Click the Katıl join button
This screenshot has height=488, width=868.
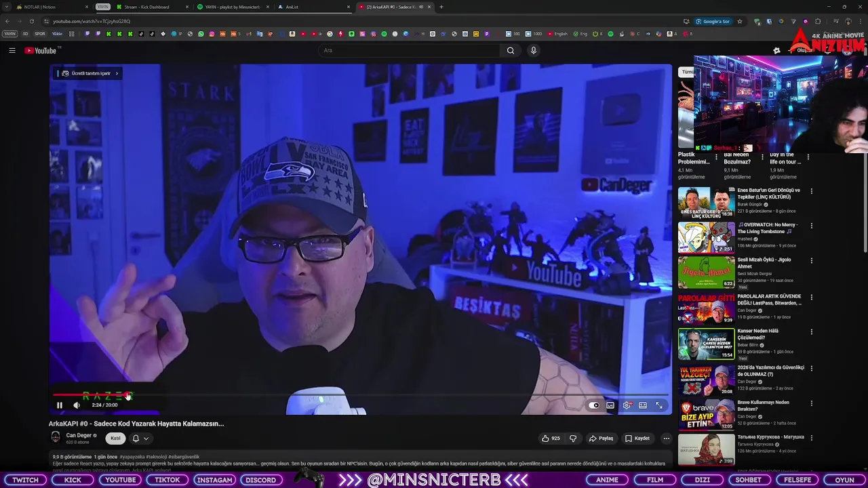[x=115, y=439]
